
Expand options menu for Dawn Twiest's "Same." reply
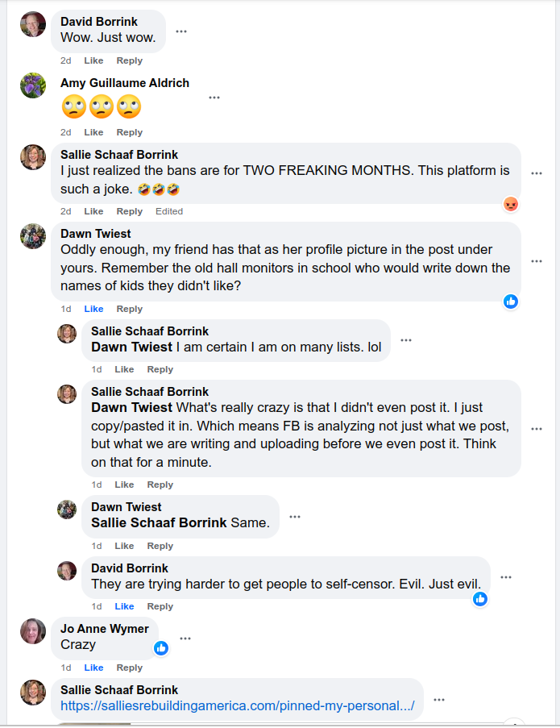[x=295, y=517]
